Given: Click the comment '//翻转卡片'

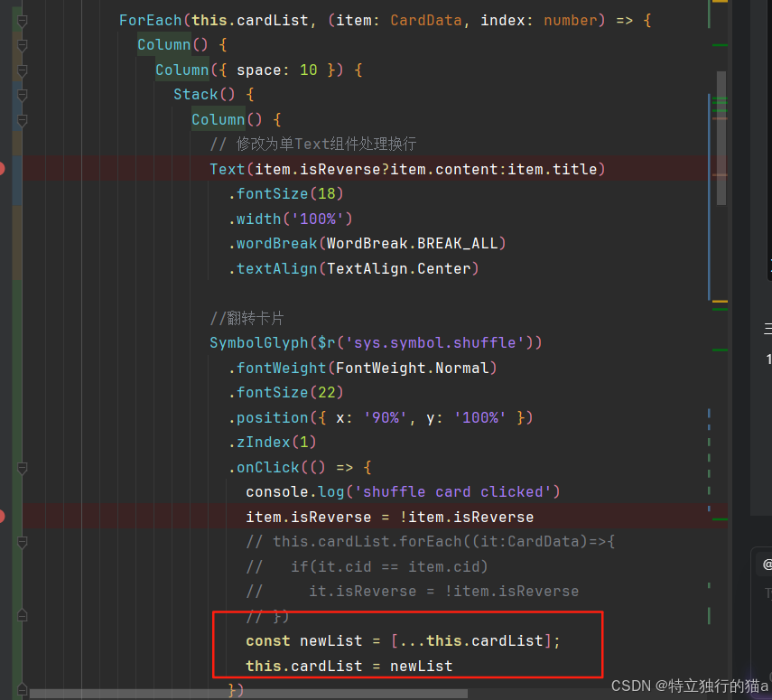Looking at the screenshot, I should coord(246,318).
